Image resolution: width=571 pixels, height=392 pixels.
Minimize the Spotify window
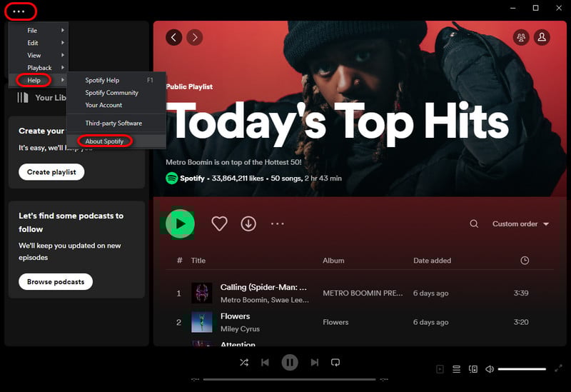(x=512, y=8)
